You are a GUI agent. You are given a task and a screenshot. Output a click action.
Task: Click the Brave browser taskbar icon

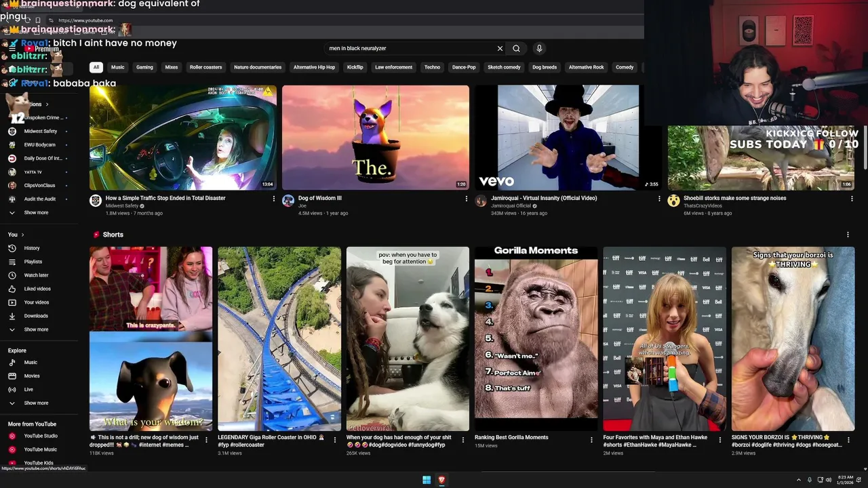click(x=441, y=480)
